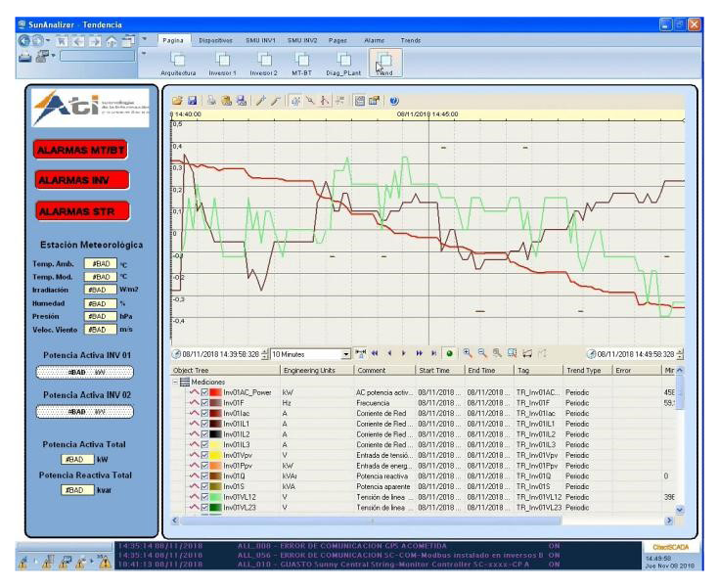Image resolution: width=719 pixels, height=588 pixels.
Task: Switch to the Alarms tab
Action: (374, 40)
